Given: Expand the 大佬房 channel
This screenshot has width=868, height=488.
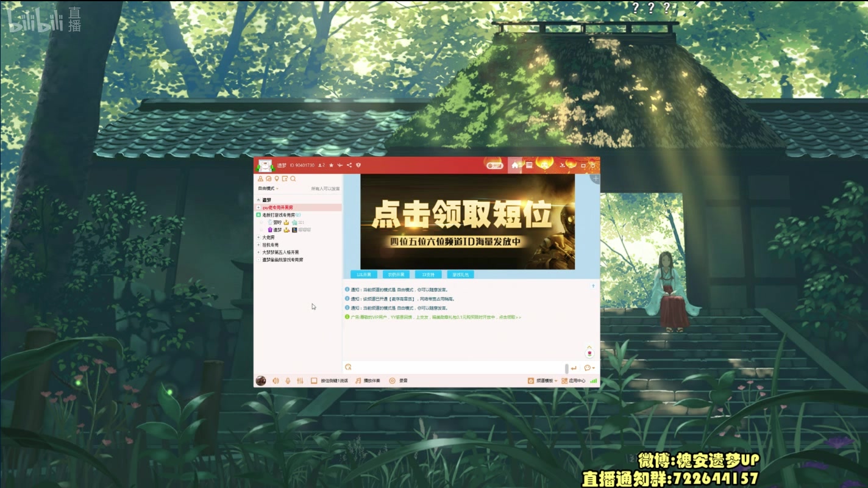Looking at the screenshot, I should [x=258, y=237].
